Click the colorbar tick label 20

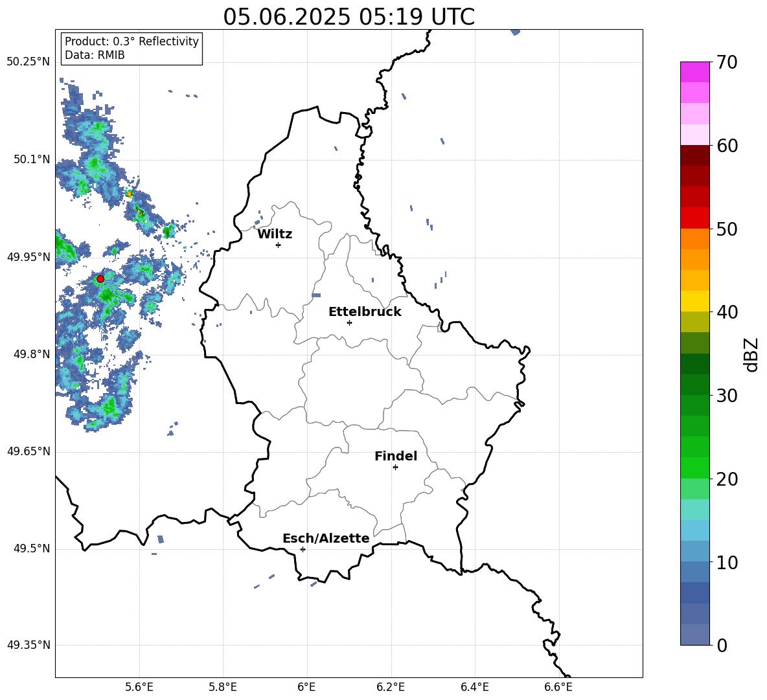[x=726, y=479]
